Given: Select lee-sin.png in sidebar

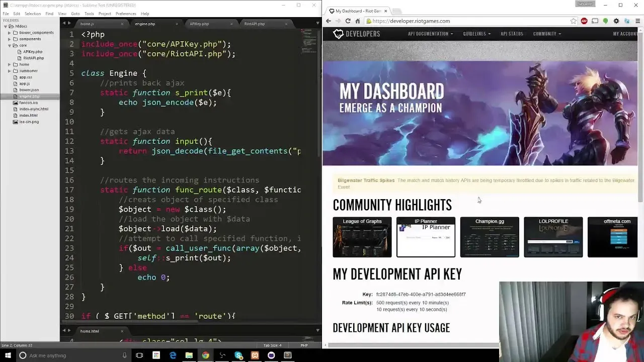Looking at the screenshot, I should [x=29, y=122].
